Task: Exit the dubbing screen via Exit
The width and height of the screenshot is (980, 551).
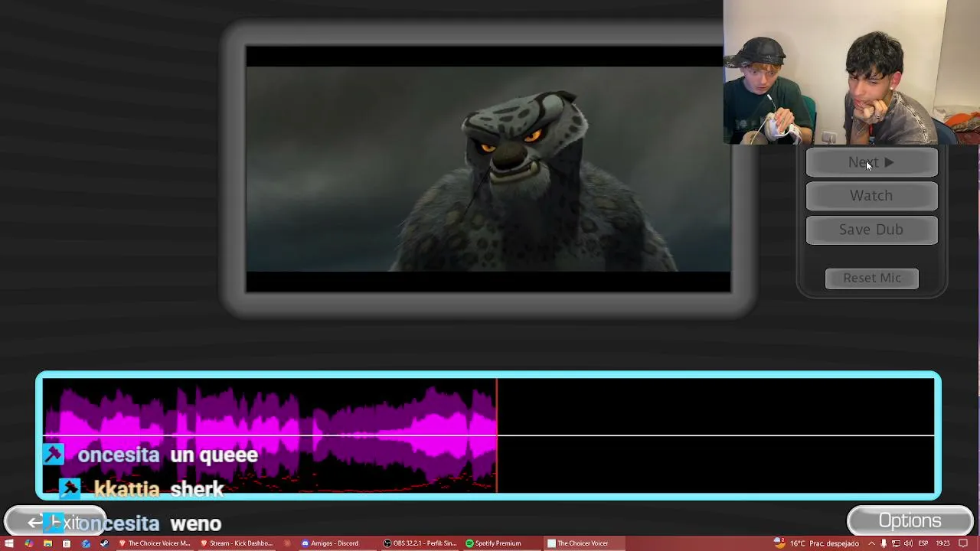Action: (55, 523)
